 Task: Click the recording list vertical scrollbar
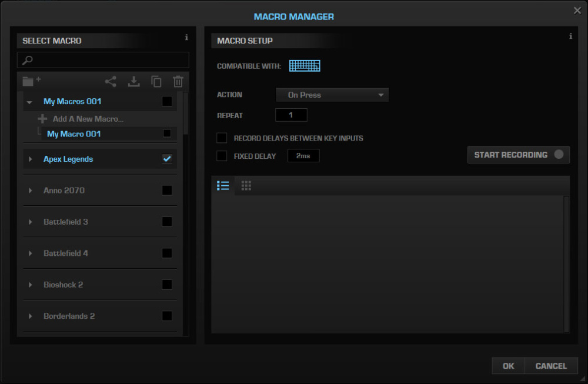point(566,264)
